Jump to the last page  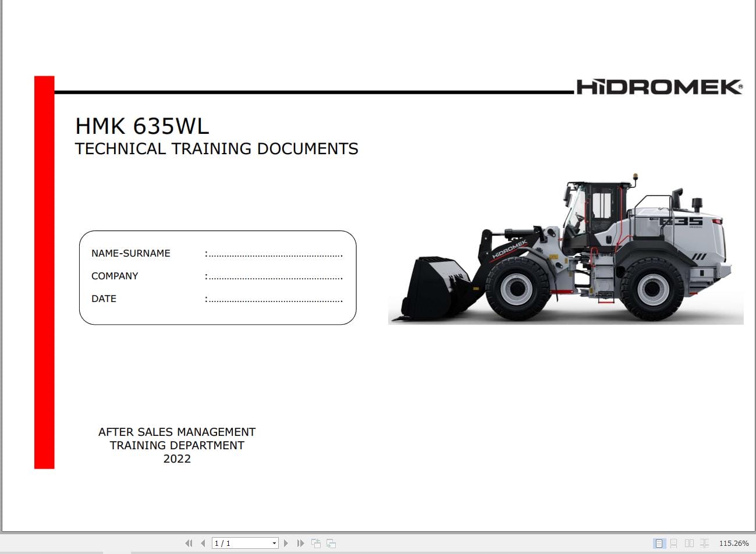[x=300, y=543]
